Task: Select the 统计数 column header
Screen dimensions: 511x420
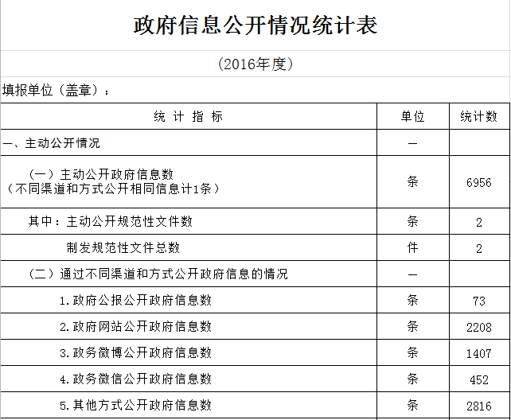Action: point(479,117)
